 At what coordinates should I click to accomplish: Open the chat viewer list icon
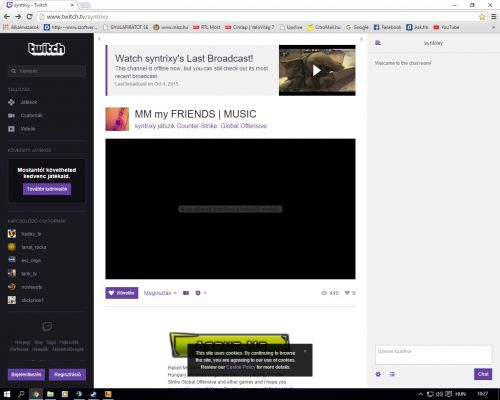coord(392,374)
